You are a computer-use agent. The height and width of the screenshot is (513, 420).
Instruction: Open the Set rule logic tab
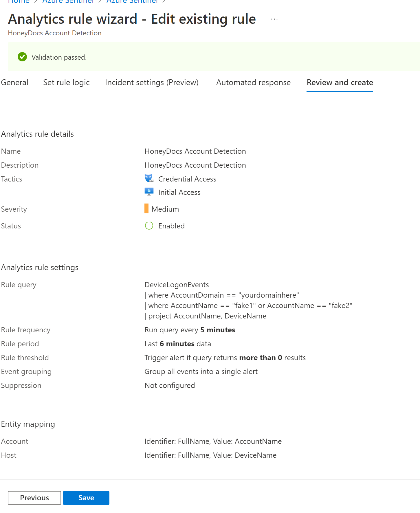[x=66, y=83]
